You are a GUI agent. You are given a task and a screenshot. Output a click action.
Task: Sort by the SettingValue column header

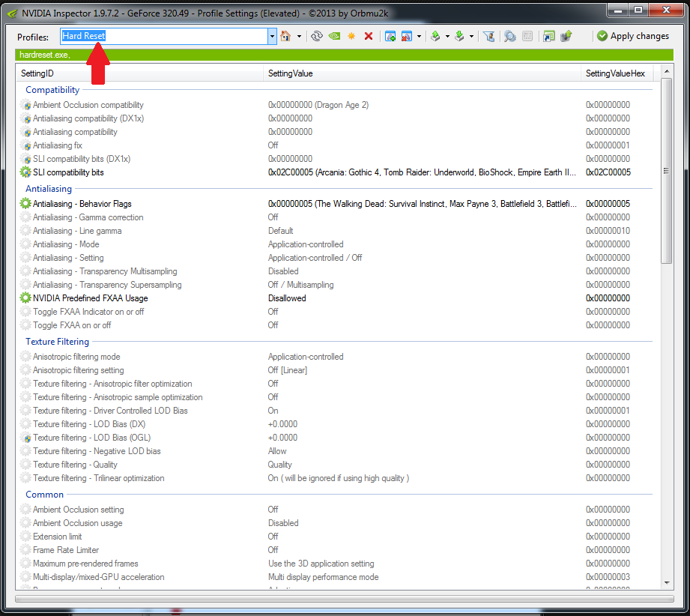click(x=422, y=73)
